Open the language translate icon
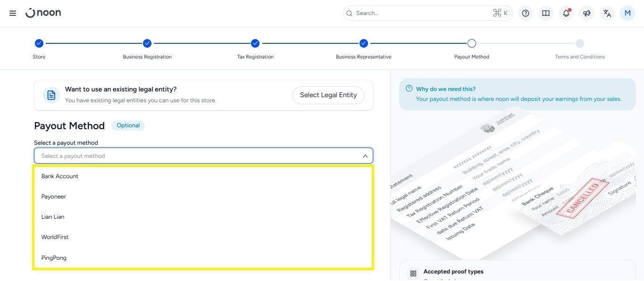The image size is (644, 281). [x=607, y=13]
